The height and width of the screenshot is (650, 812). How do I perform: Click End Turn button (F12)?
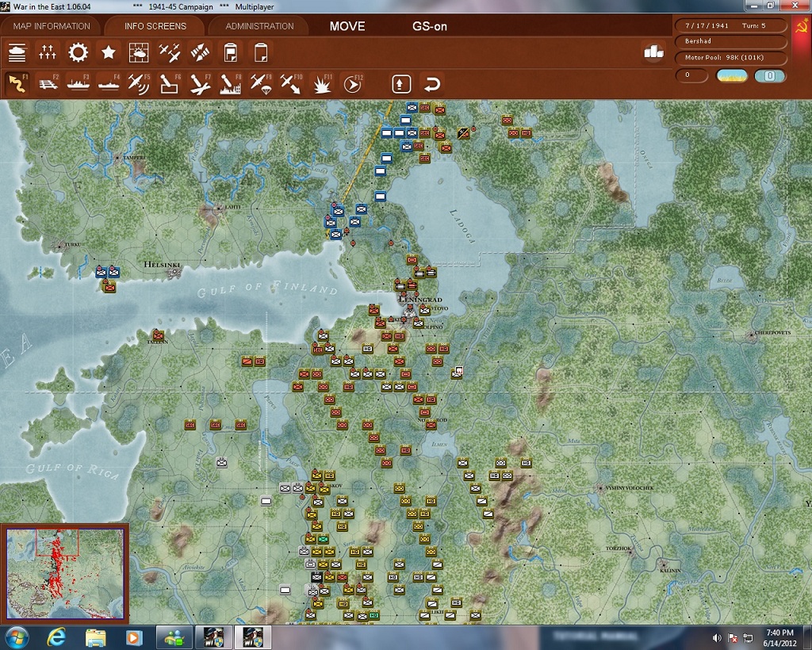pyautogui.click(x=353, y=84)
